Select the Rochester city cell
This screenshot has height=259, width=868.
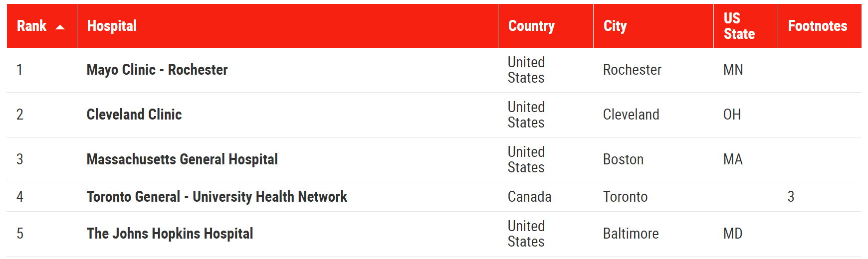coord(632,70)
